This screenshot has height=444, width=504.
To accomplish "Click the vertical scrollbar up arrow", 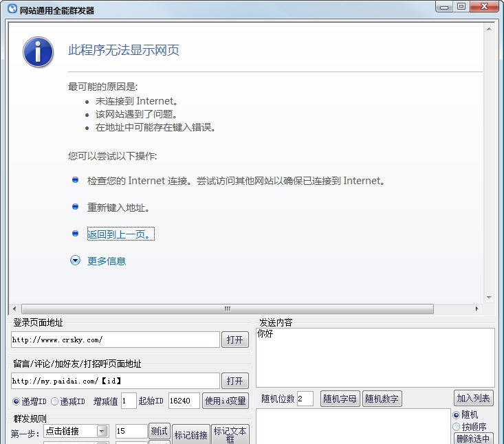I will point(489,29).
